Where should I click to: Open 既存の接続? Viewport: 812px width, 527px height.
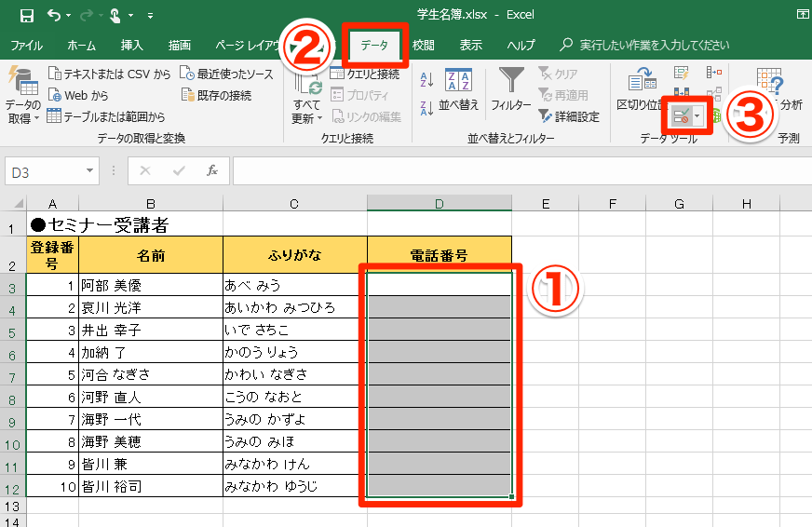[216, 95]
